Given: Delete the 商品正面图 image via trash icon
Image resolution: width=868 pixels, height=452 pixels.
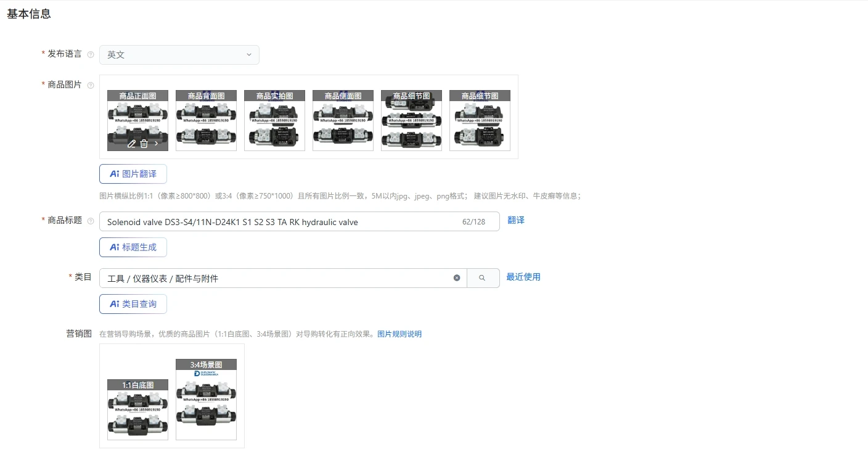Looking at the screenshot, I should [144, 144].
